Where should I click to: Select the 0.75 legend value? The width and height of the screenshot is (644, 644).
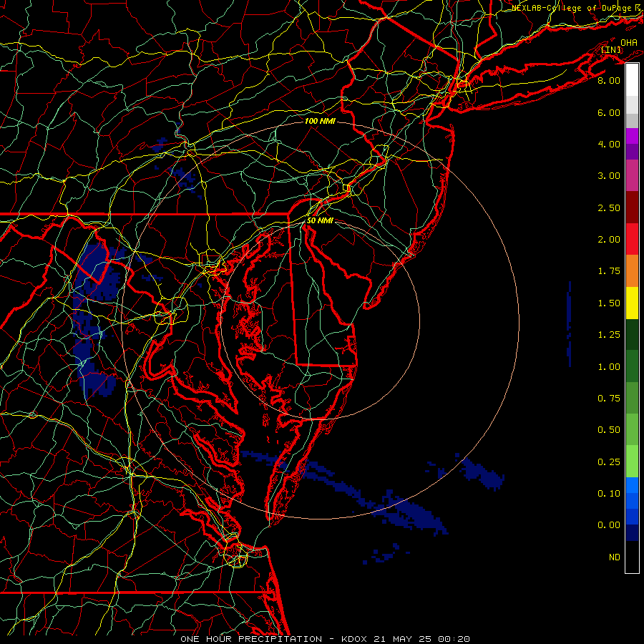[x=609, y=399]
